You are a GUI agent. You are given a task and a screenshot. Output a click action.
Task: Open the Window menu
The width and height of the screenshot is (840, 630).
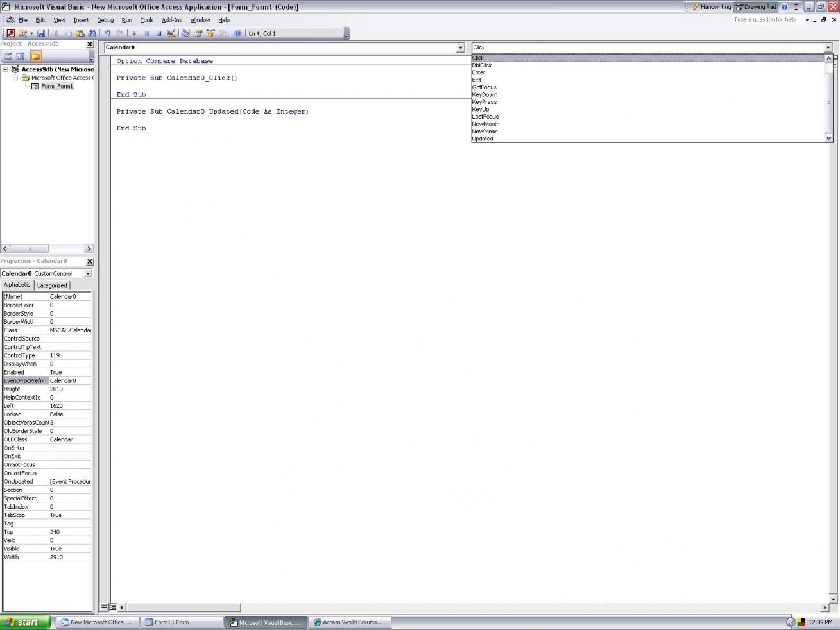(x=200, y=21)
